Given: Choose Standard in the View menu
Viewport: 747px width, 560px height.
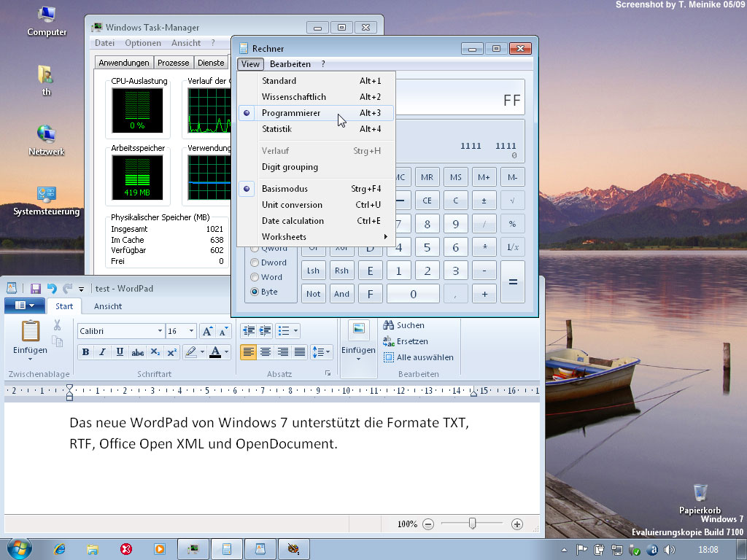Looking at the screenshot, I should pos(317,81).
